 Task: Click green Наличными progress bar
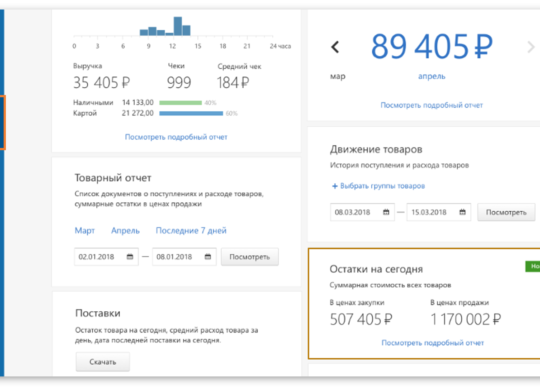click(x=180, y=103)
